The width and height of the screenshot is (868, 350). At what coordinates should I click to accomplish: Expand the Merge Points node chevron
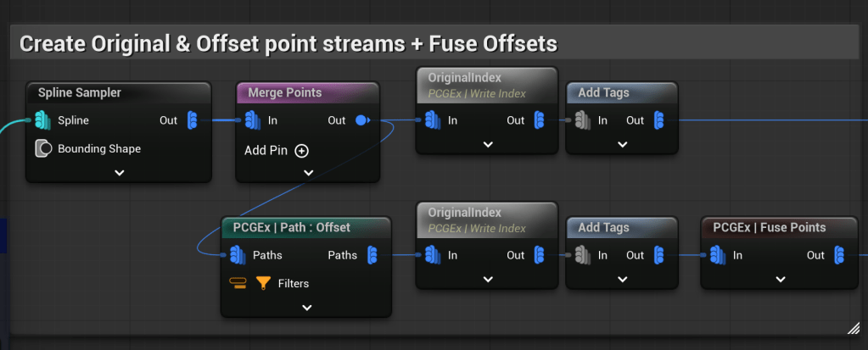click(x=308, y=172)
